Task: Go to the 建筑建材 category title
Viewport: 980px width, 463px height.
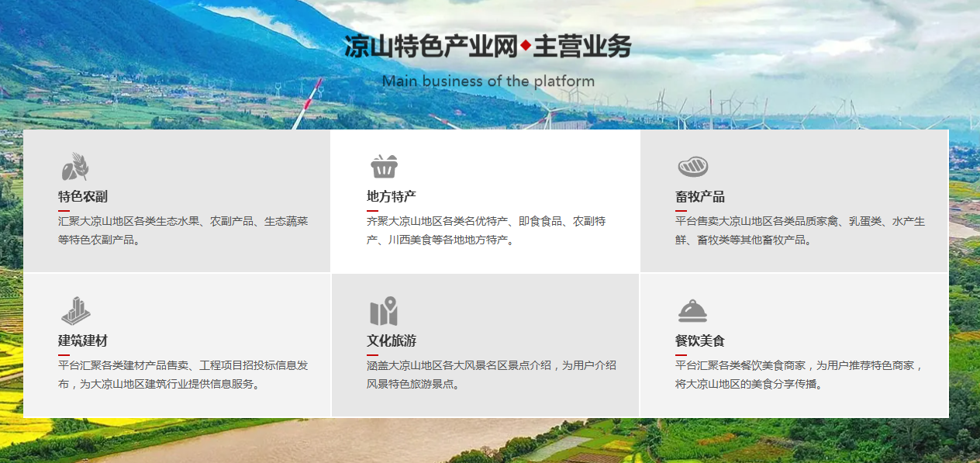Action: [x=83, y=340]
